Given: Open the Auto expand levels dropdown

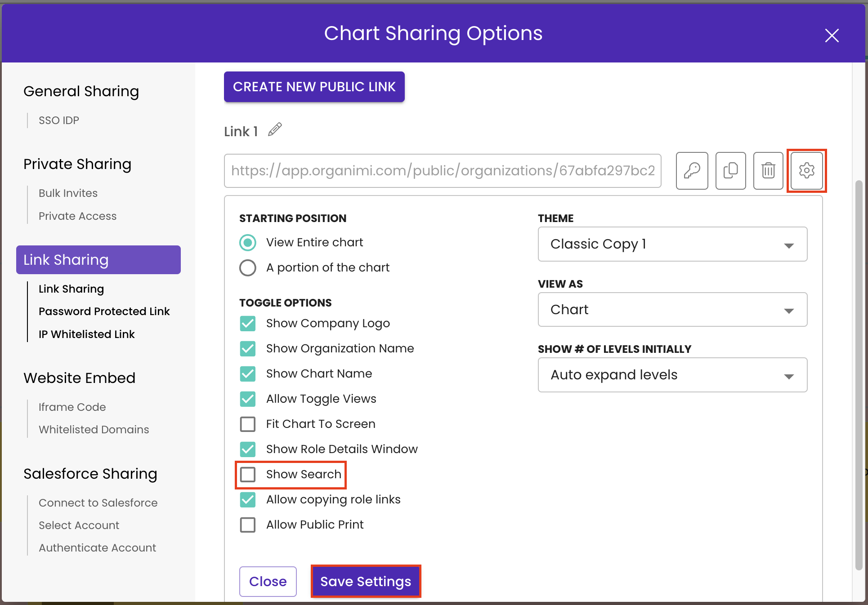Looking at the screenshot, I should 672,375.
